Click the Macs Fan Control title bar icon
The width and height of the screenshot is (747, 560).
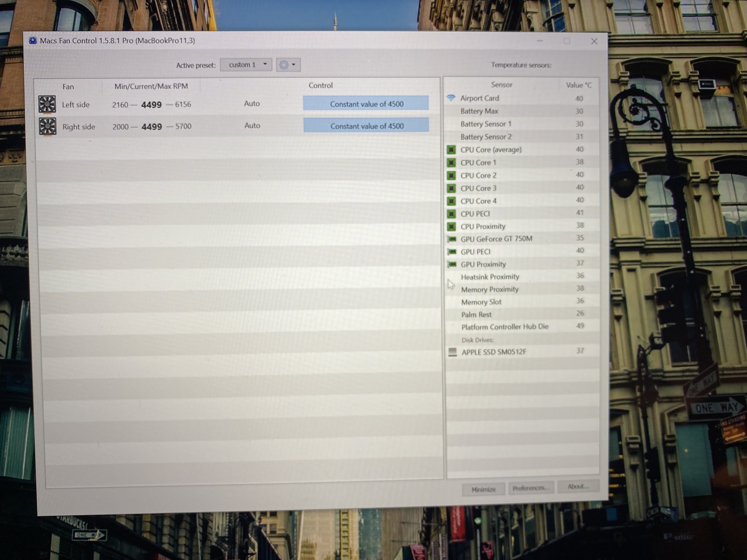pyautogui.click(x=33, y=41)
